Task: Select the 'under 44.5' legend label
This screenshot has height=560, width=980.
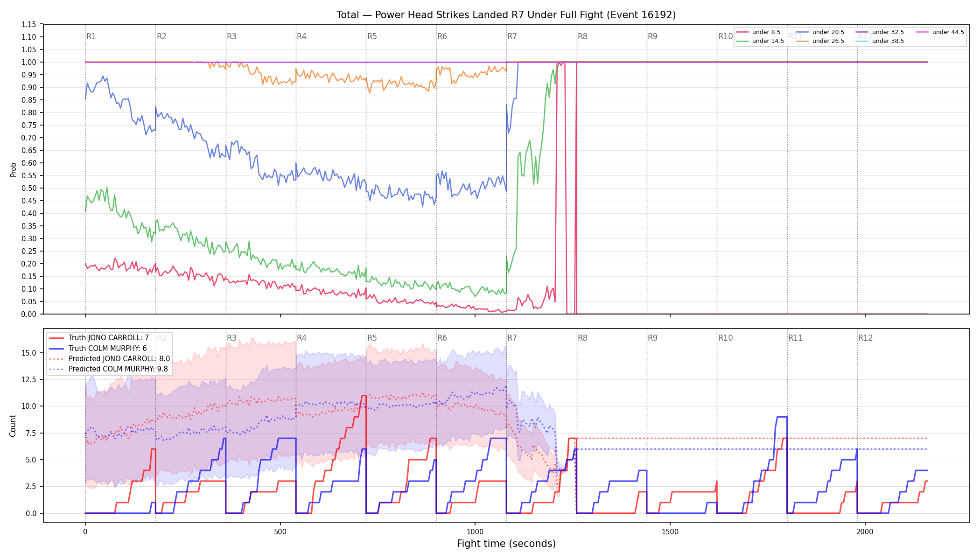Action: click(x=948, y=32)
